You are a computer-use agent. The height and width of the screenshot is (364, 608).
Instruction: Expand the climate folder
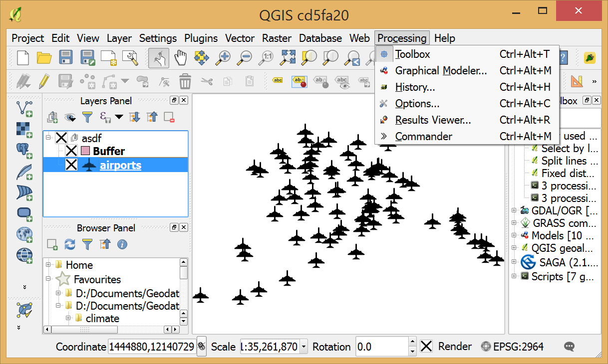click(x=68, y=318)
